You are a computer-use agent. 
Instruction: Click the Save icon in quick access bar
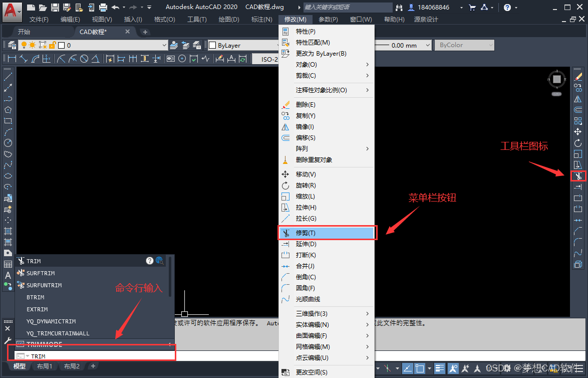click(55, 7)
